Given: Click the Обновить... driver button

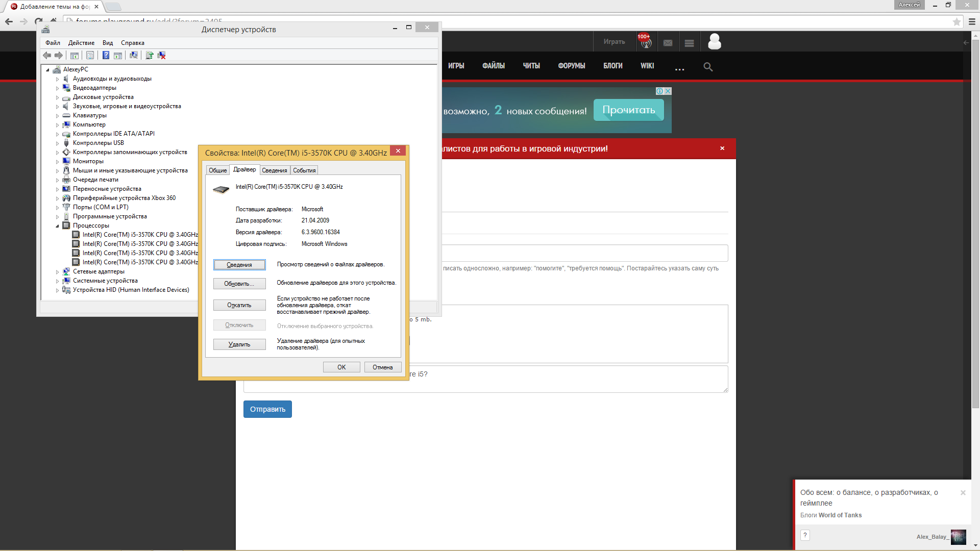Looking at the screenshot, I should (239, 284).
